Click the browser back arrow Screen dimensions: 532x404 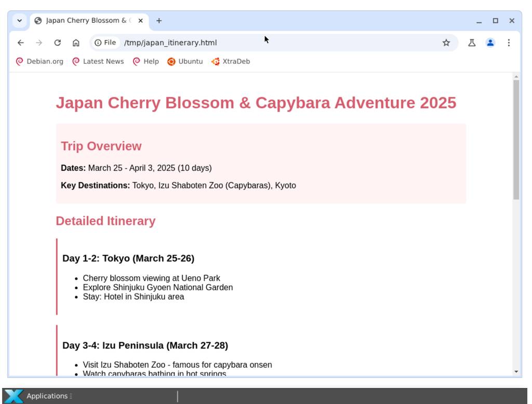(21, 43)
